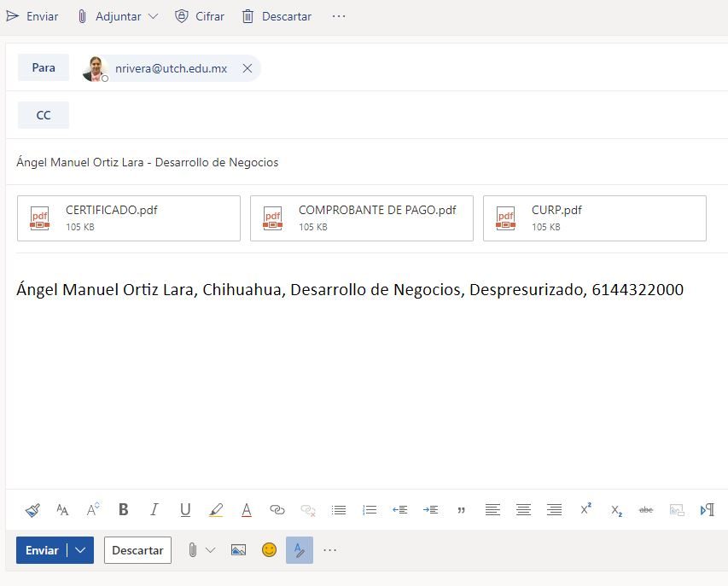Screen dimensions: 728x586
Task: Click Cifrar encryption option
Action: (x=200, y=17)
